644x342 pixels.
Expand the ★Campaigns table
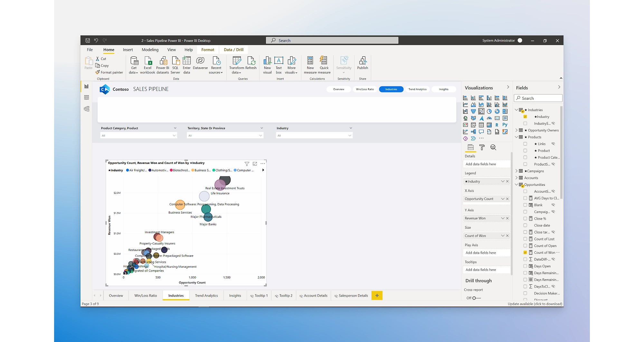(516, 171)
